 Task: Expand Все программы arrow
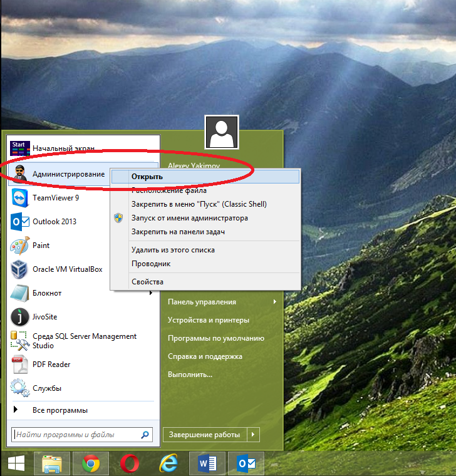click(16, 410)
